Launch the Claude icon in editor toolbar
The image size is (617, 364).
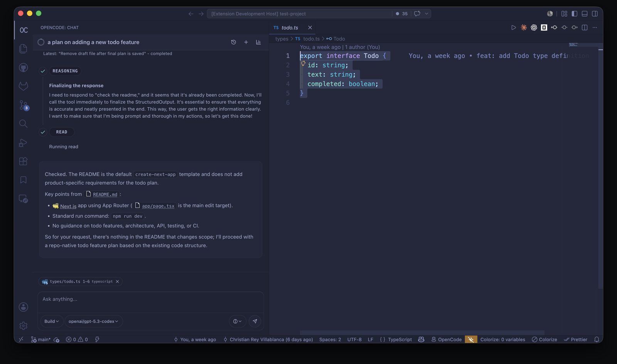524,27
